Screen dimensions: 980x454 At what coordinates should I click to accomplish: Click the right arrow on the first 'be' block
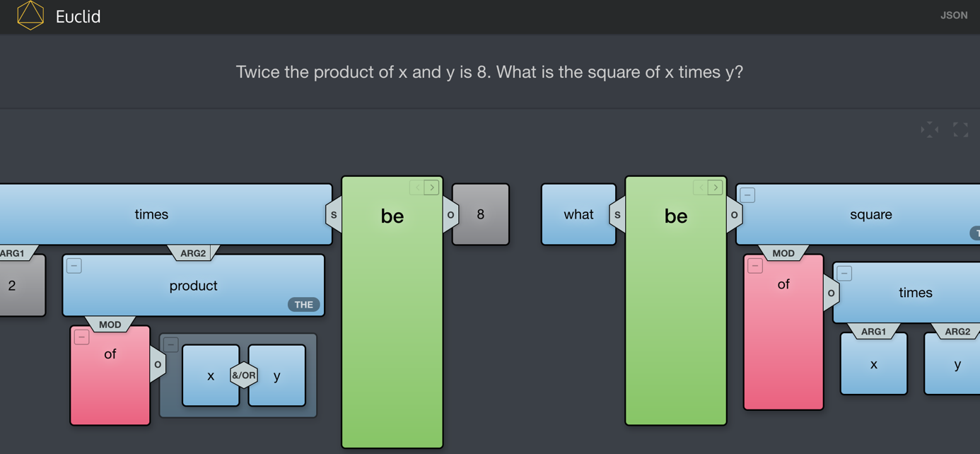pyautogui.click(x=431, y=187)
